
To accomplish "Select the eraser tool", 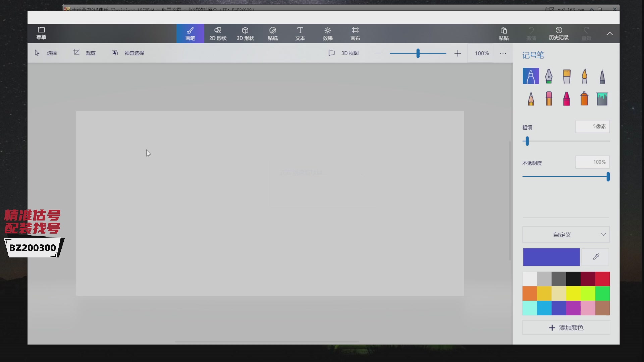I will click(x=549, y=99).
